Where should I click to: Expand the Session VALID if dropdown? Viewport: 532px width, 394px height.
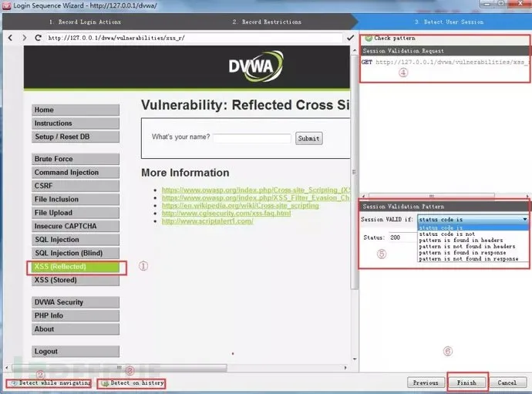[473, 220]
